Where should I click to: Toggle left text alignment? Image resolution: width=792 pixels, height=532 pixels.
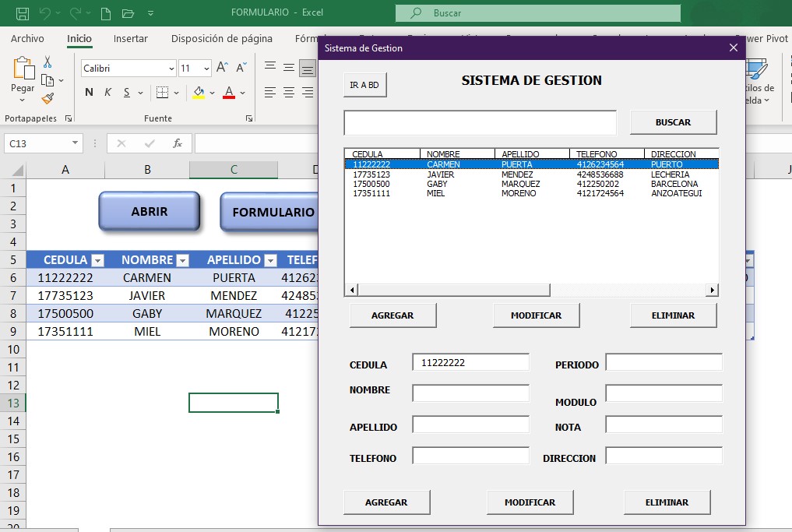click(x=270, y=93)
